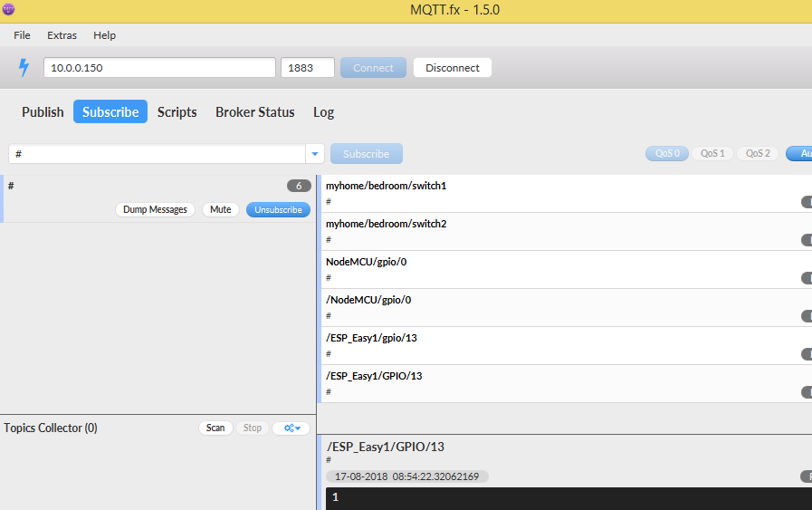This screenshot has width=812, height=510.
Task: Open the Help menu
Action: [x=104, y=35]
